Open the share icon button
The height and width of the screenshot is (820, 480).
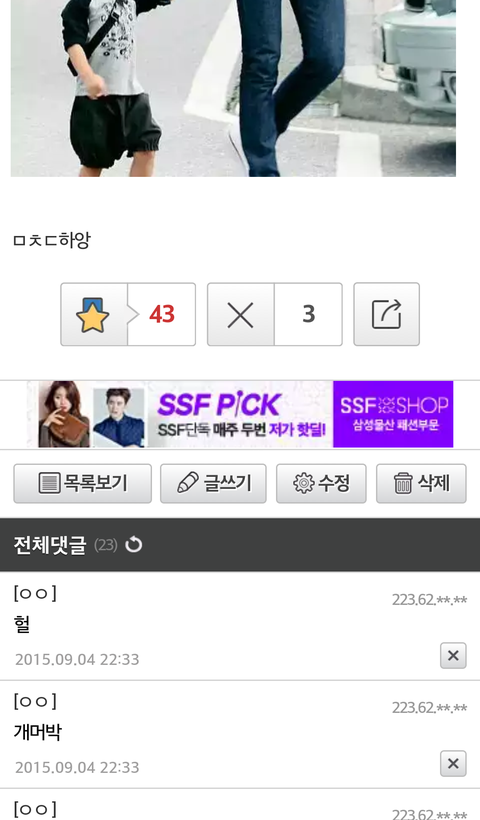[386, 314]
